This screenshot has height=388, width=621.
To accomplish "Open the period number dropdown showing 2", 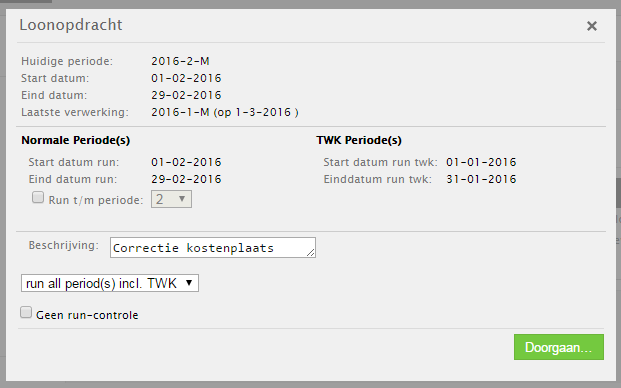I will pyautogui.click(x=171, y=199).
